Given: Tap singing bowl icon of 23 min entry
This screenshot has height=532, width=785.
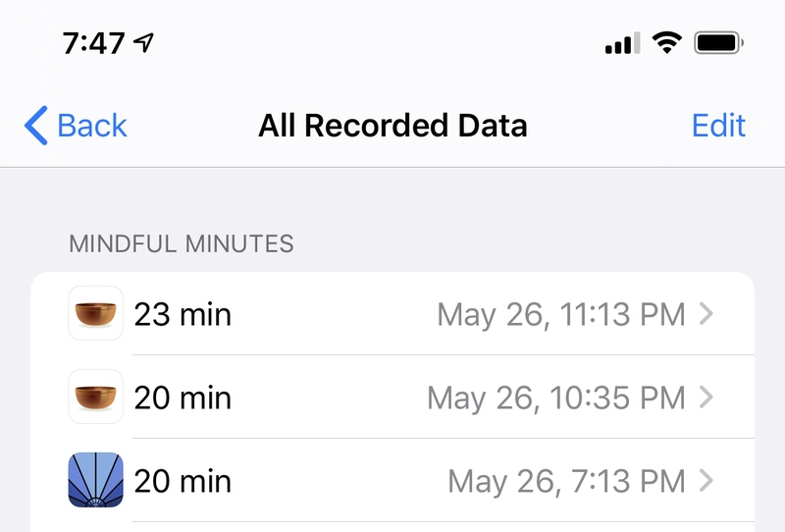Looking at the screenshot, I should [95, 313].
